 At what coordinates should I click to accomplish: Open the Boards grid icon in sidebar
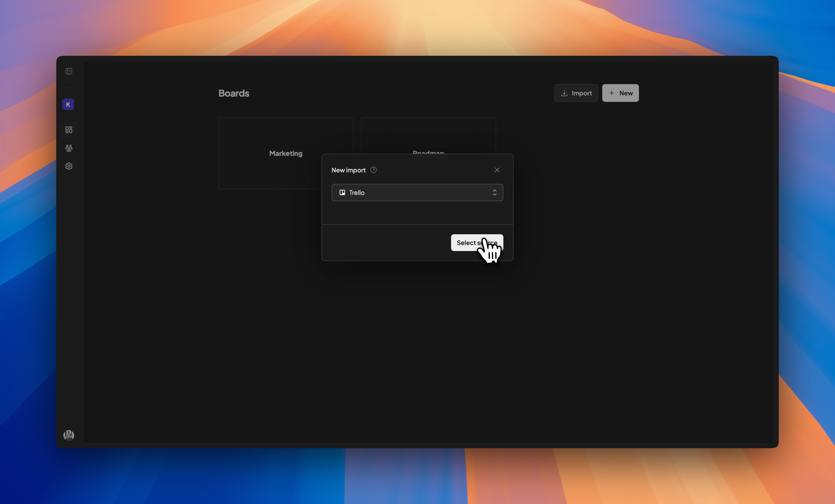pyautogui.click(x=69, y=130)
